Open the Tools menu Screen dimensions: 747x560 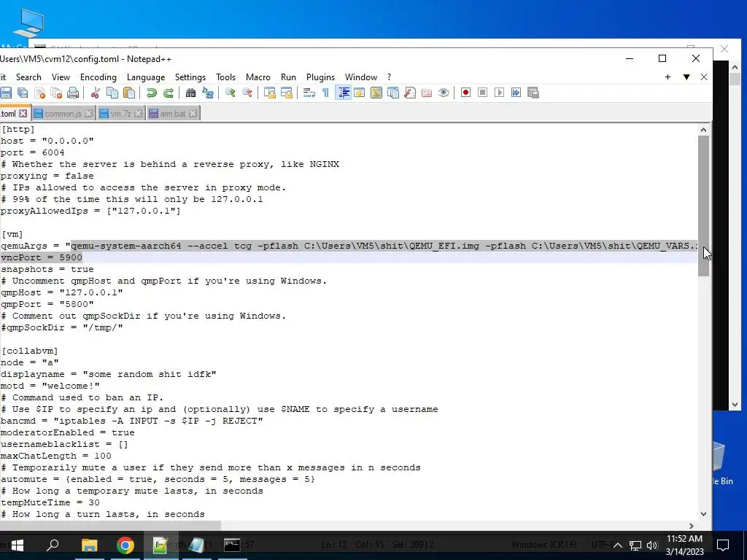click(x=226, y=77)
